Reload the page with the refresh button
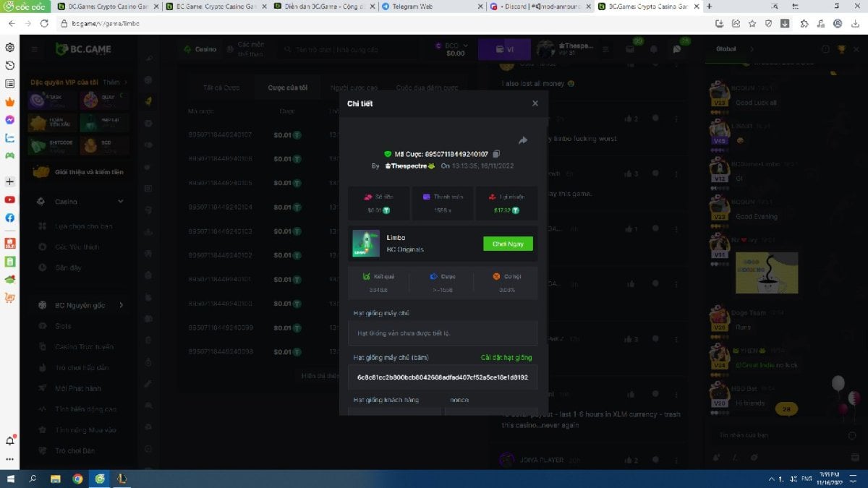The width and height of the screenshot is (868, 488). tap(44, 23)
